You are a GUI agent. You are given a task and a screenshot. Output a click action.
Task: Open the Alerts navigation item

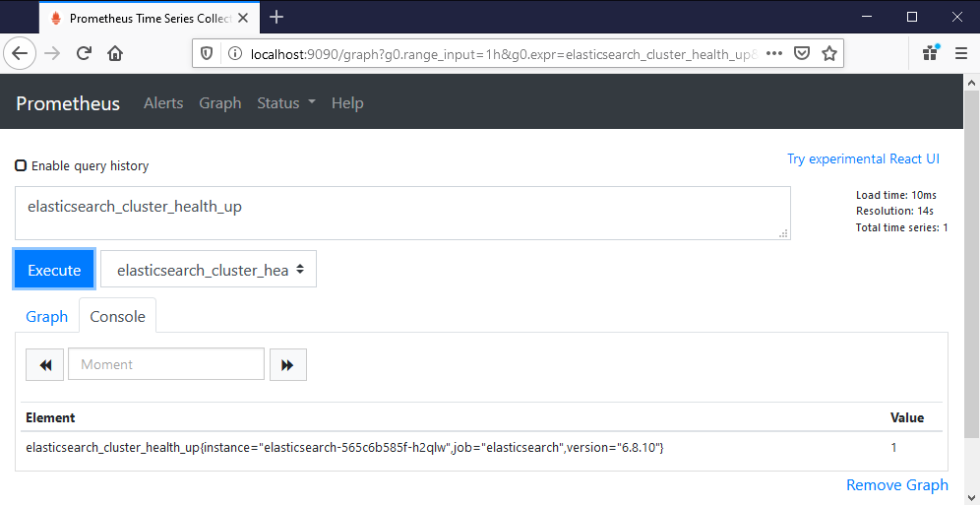point(163,103)
